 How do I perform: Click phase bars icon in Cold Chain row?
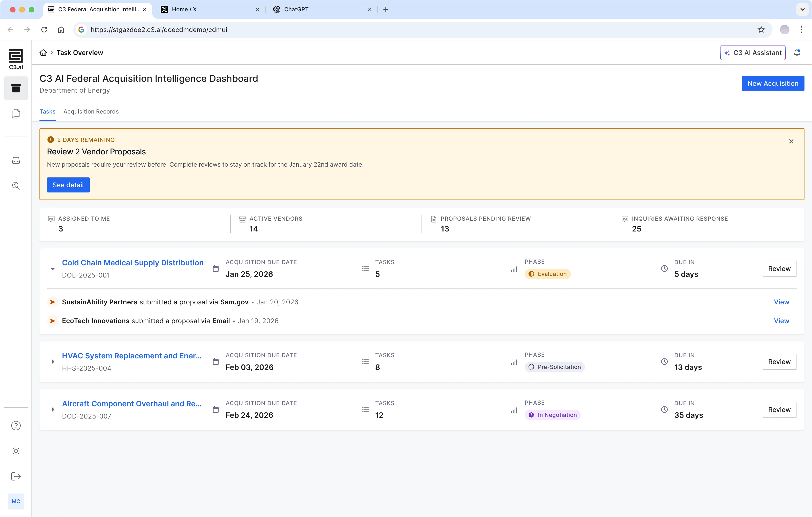tap(514, 269)
